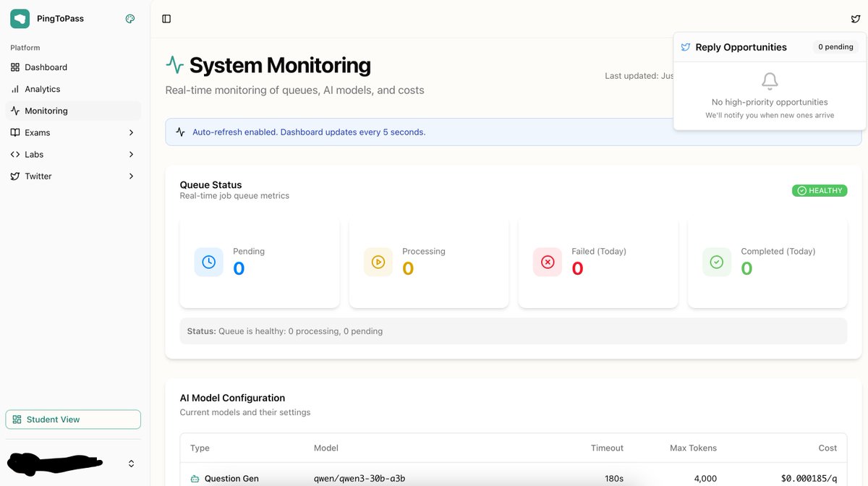
Task: Click the Timeout column header
Action: pos(607,448)
